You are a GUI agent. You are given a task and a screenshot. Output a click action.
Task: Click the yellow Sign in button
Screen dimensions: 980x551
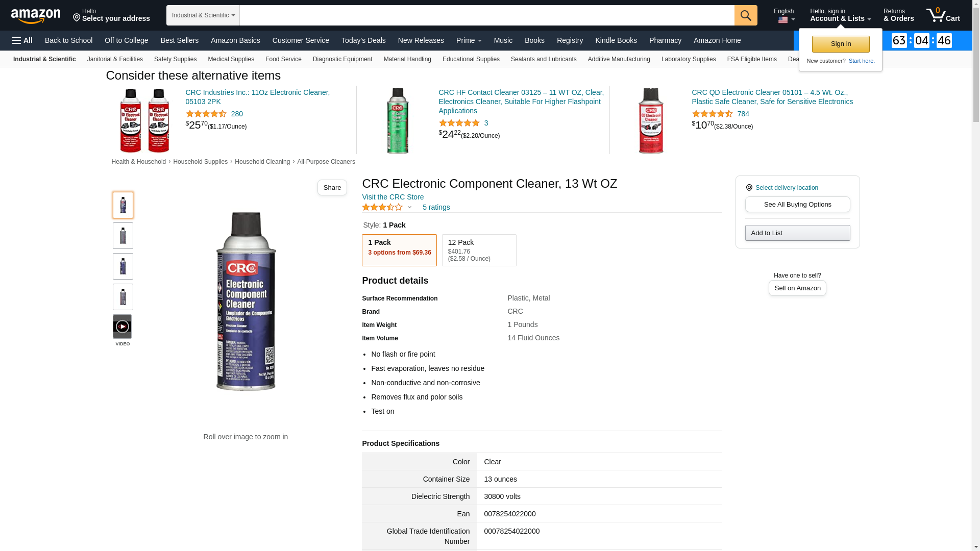[x=841, y=44]
